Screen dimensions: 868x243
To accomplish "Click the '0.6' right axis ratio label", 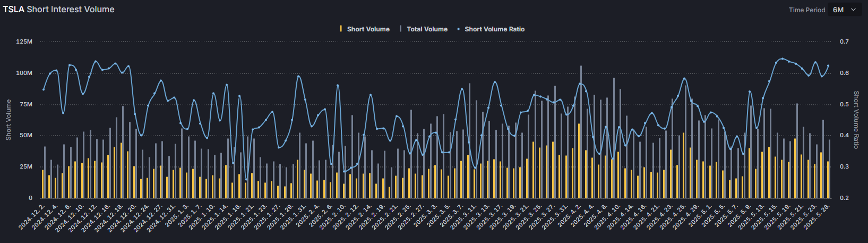I will coord(844,73).
